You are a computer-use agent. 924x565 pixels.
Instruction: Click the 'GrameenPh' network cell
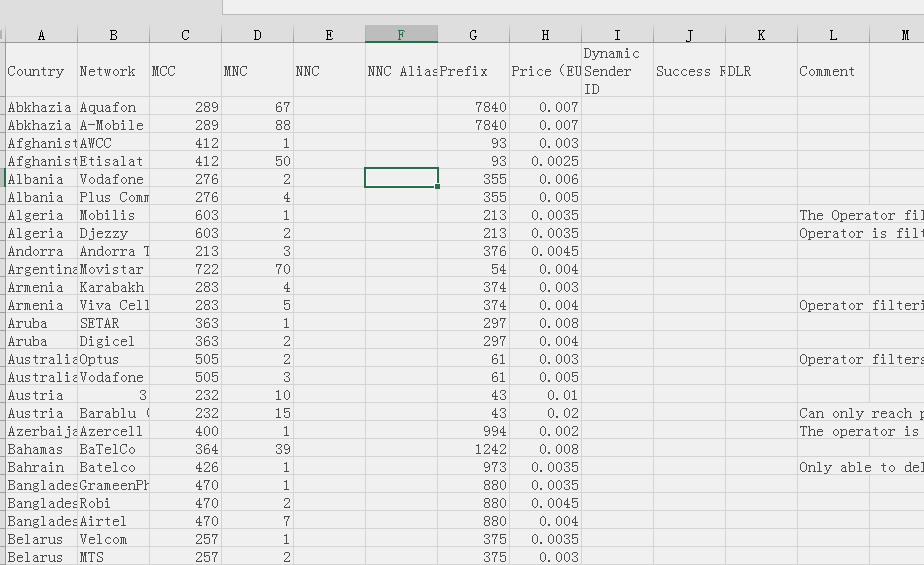point(113,485)
